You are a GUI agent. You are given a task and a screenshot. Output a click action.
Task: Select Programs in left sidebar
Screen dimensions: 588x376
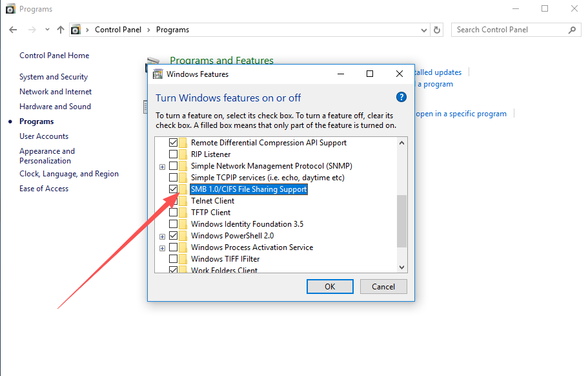[x=37, y=121]
